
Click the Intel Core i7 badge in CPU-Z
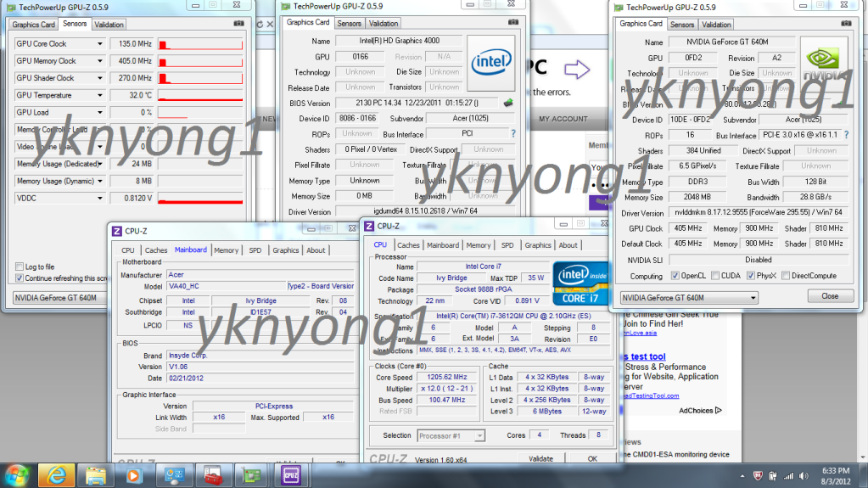click(x=580, y=283)
